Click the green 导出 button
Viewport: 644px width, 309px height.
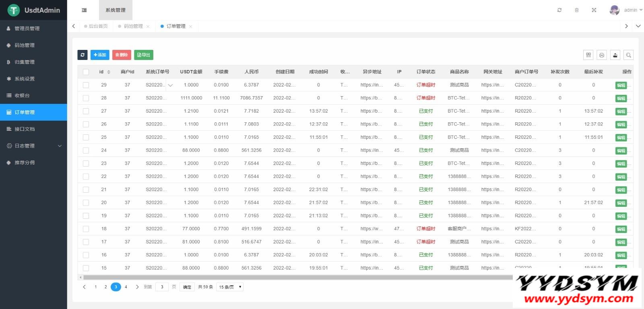144,55
